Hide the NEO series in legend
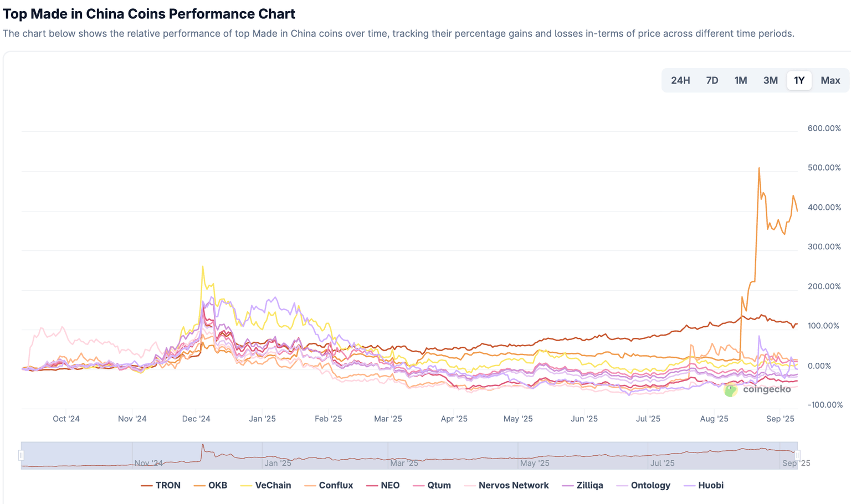This screenshot has height=504, width=851. 383,485
